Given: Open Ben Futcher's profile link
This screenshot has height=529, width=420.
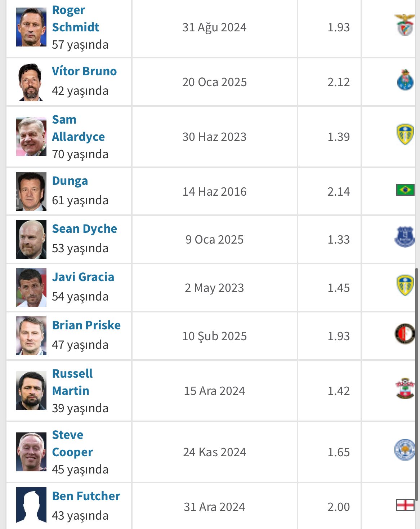Looking at the screenshot, I should pos(86,496).
